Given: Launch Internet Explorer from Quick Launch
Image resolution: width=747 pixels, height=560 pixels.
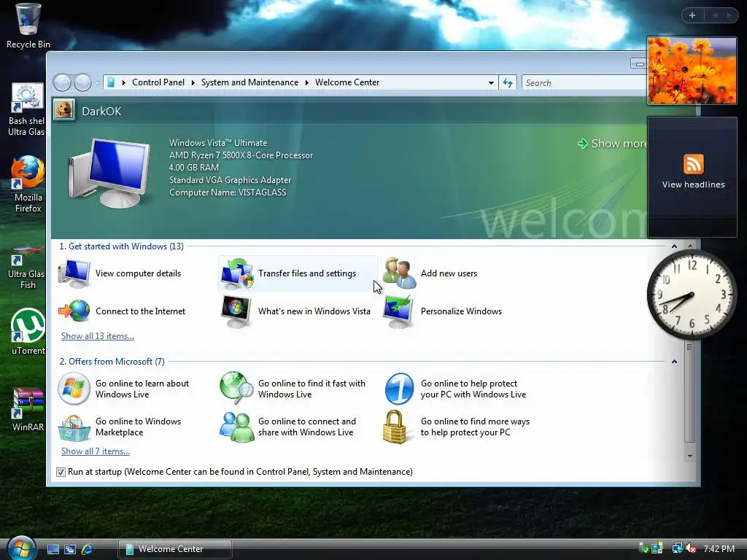Looking at the screenshot, I should click(88, 549).
